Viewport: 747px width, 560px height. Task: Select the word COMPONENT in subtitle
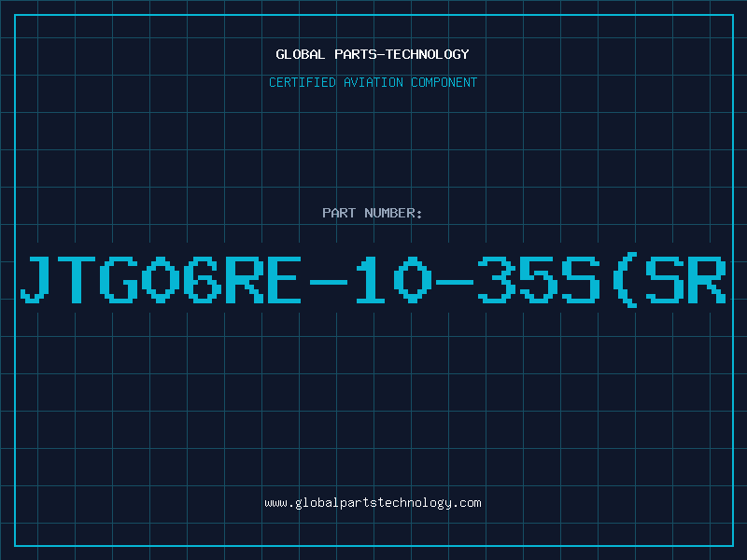click(444, 82)
